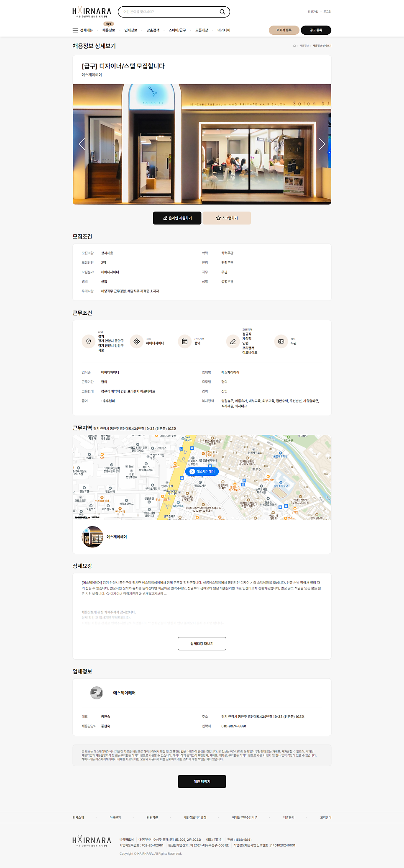Viewport: 404px width, 868px height.
Task: Show next photo with right arrow
Action: 322,144
